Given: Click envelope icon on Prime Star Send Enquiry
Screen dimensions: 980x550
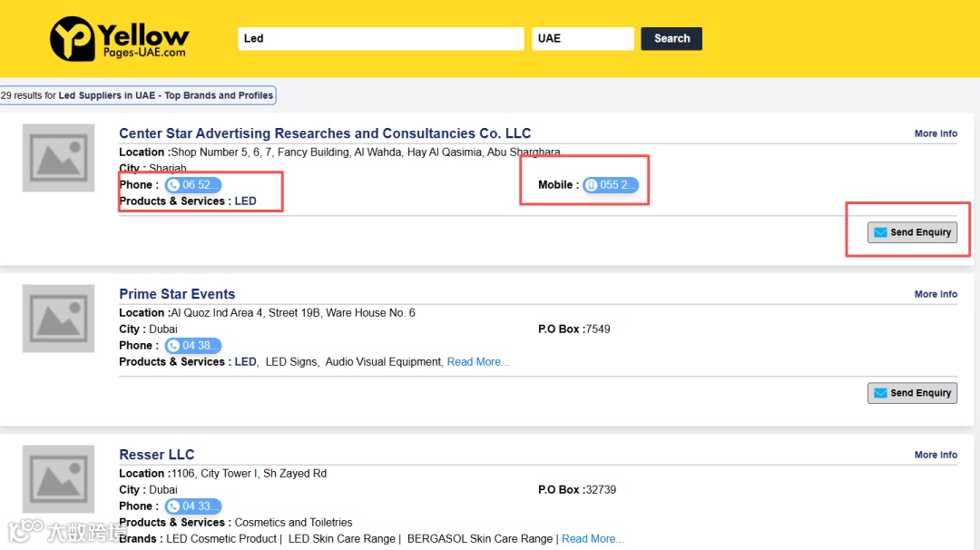Looking at the screenshot, I should pyautogui.click(x=880, y=393).
